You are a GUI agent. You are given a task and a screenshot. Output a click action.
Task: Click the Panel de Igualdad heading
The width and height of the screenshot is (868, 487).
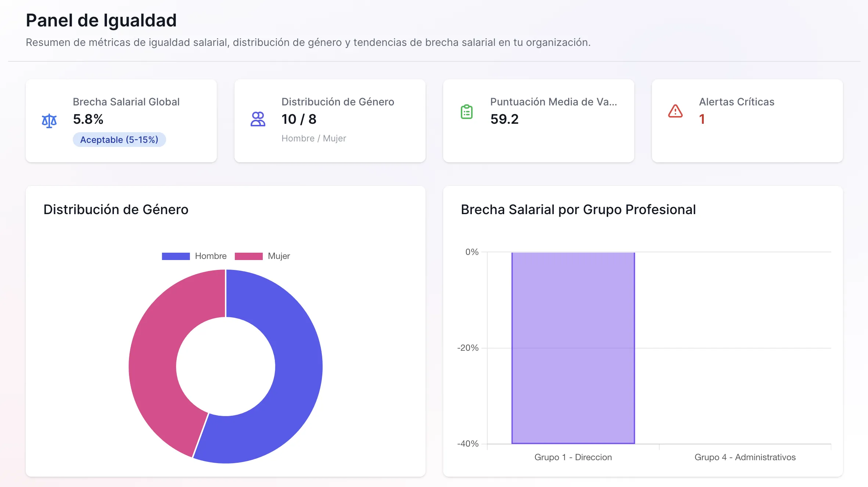pyautogui.click(x=101, y=20)
